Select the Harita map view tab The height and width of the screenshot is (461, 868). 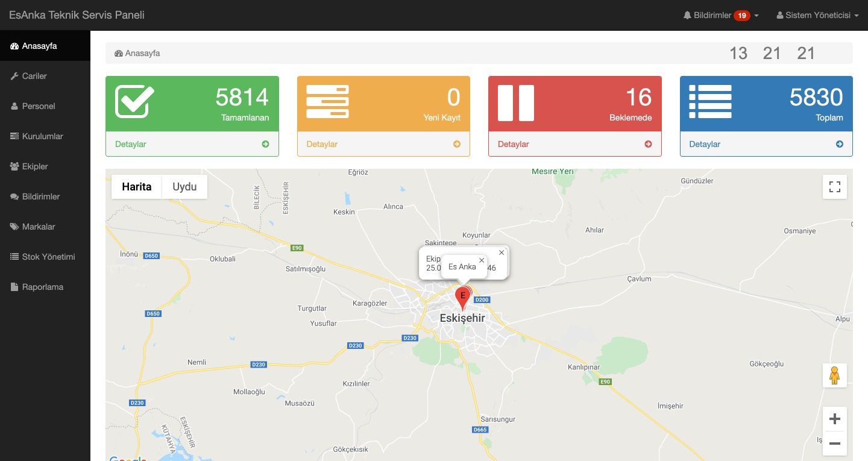click(136, 187)
